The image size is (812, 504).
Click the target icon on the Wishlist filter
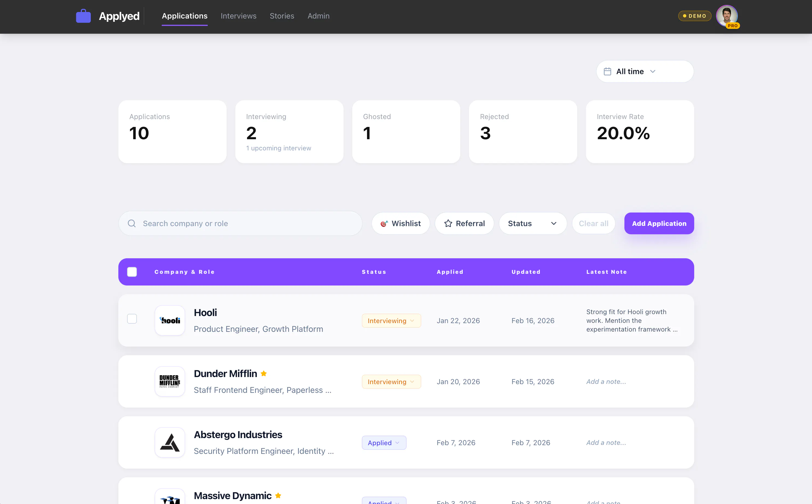point(384,224)
